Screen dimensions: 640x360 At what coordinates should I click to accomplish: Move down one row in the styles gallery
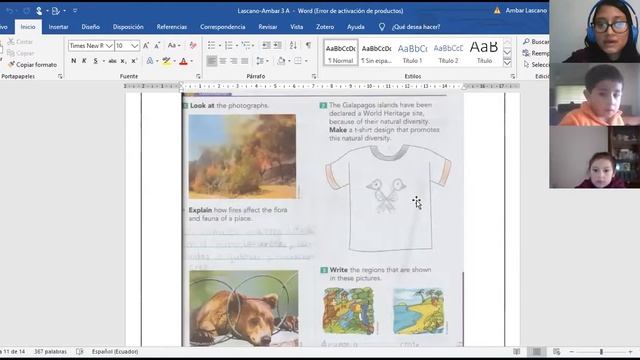click(x=507, y=53)
